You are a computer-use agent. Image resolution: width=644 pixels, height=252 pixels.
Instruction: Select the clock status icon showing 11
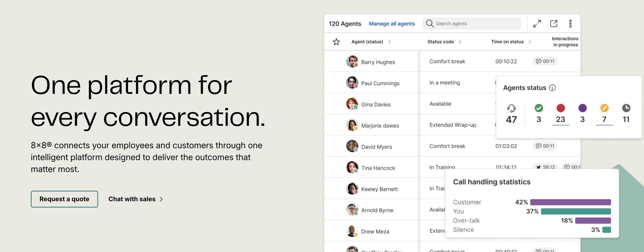click(x=626, y=108)
